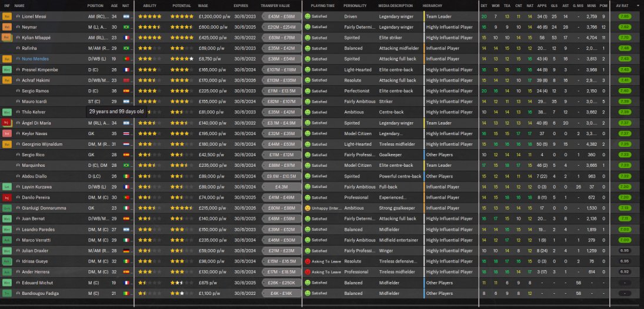
Task: Open Nuno Mendes's highlighted name link
Action: point(35,59)
